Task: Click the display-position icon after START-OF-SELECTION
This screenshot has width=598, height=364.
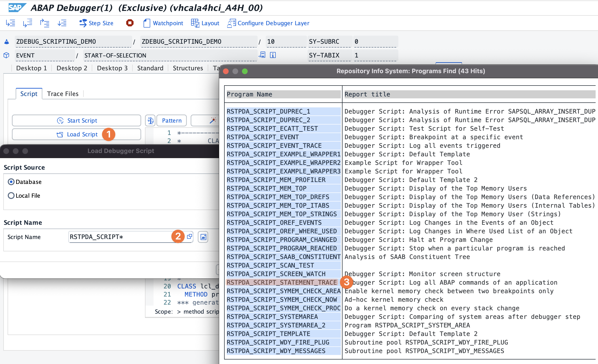Action: (x=262, y=55)
